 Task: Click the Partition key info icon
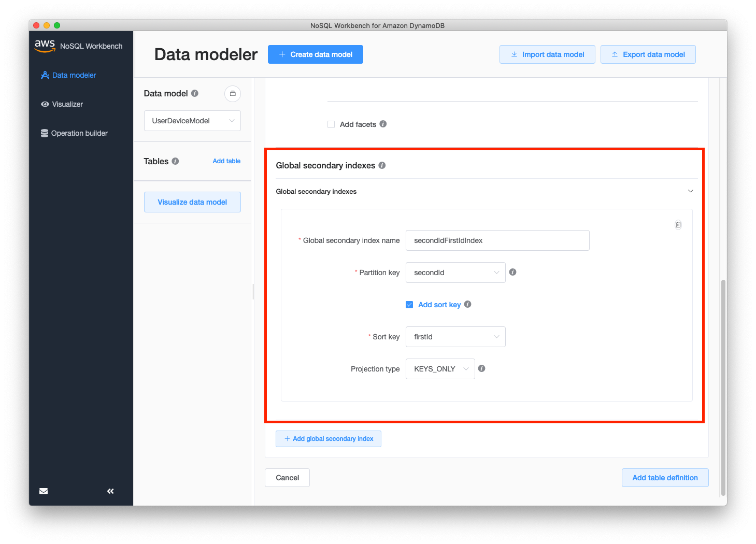512,271
